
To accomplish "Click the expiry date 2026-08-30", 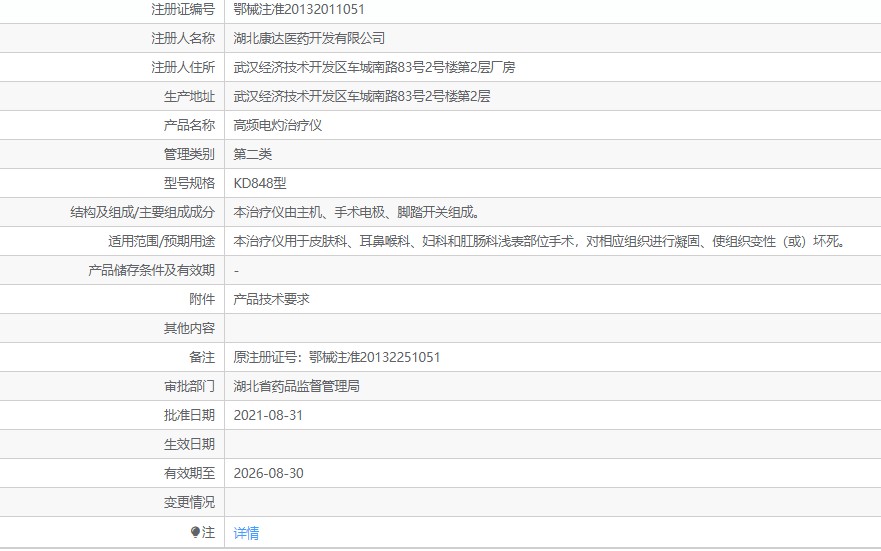I will (268, 473).
